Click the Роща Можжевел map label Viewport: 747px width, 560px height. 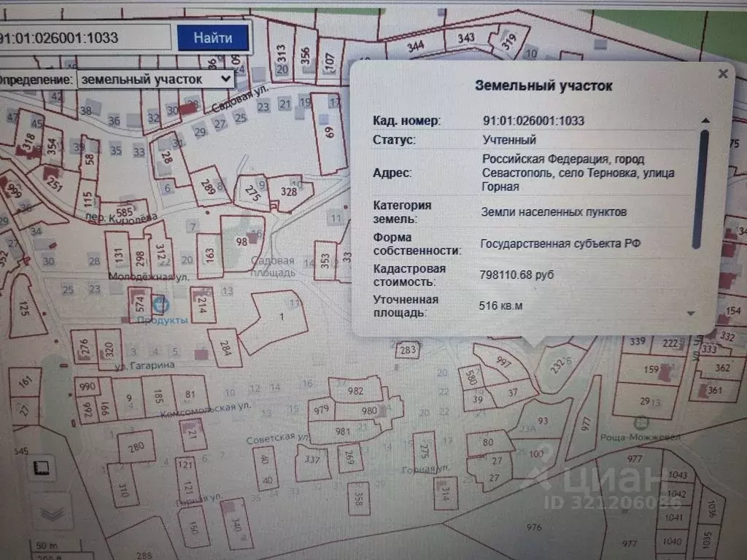pos(639,437)
